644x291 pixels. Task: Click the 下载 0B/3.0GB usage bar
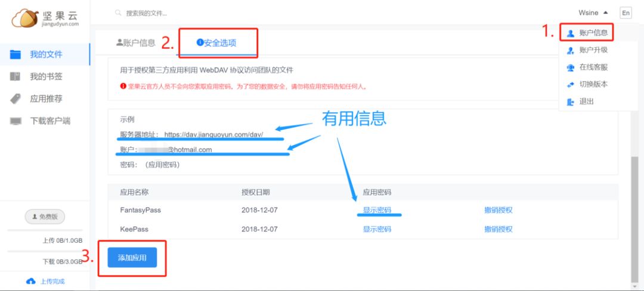[x=45, y=251]
